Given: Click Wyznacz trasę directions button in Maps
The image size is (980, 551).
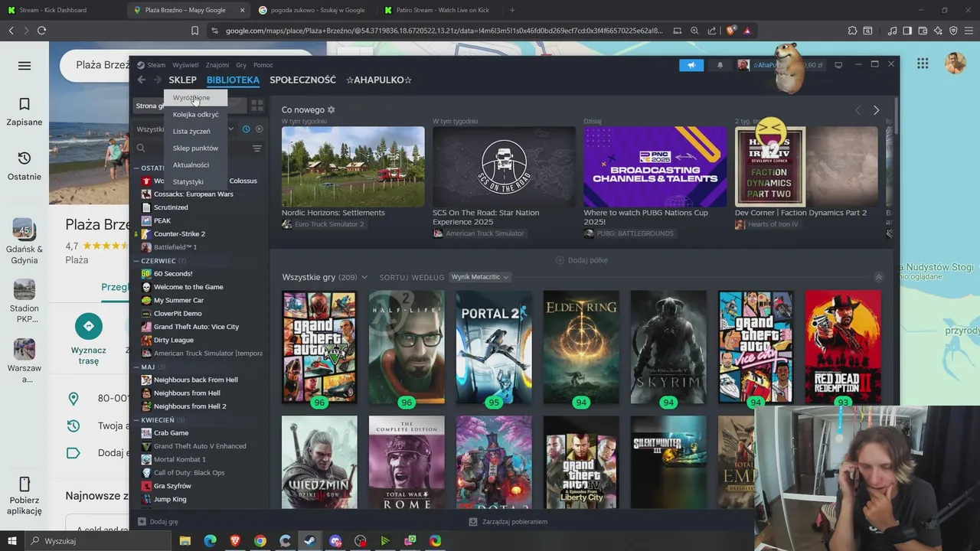Looking at the screenshot, I should [x=89, y=340].
